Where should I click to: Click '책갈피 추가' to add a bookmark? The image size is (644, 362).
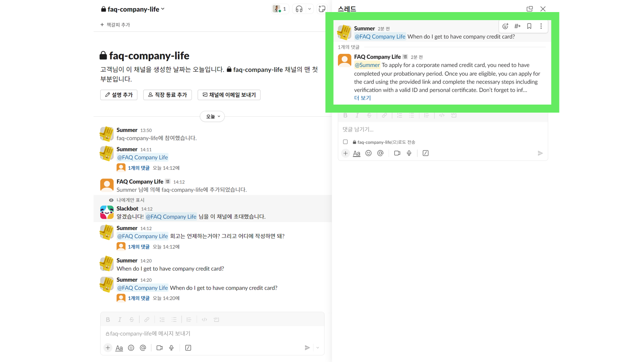pos(115,25)
